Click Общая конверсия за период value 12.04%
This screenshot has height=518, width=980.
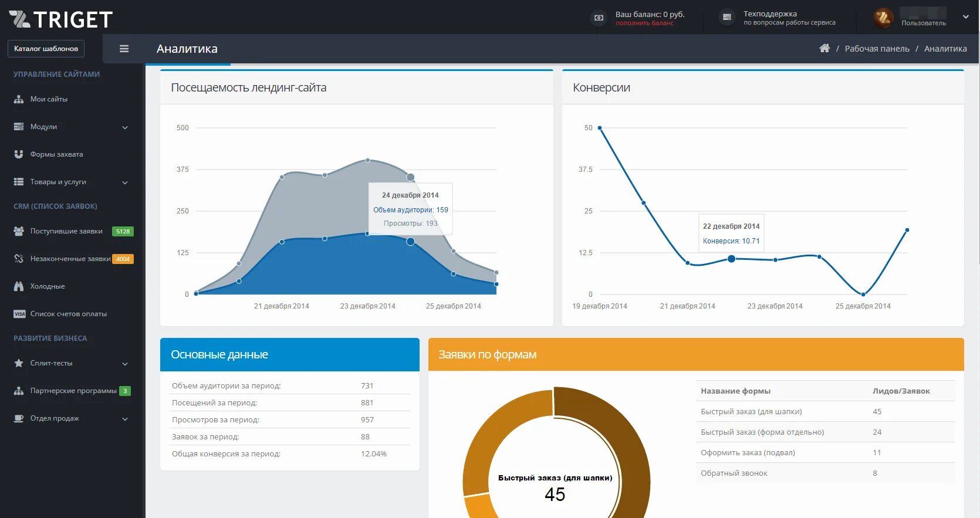point(374,453)
